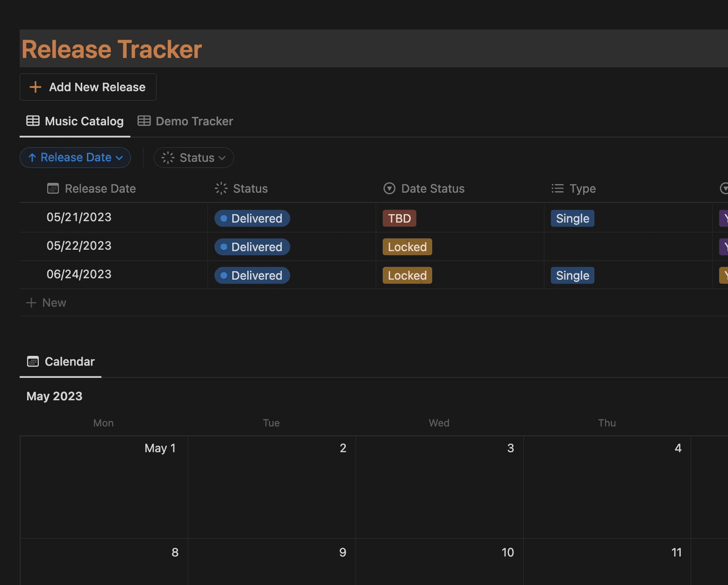Click Locked tag in the 05/22/2023 row
This screenshot has height=585, width=728.
[x=407, y=247]
